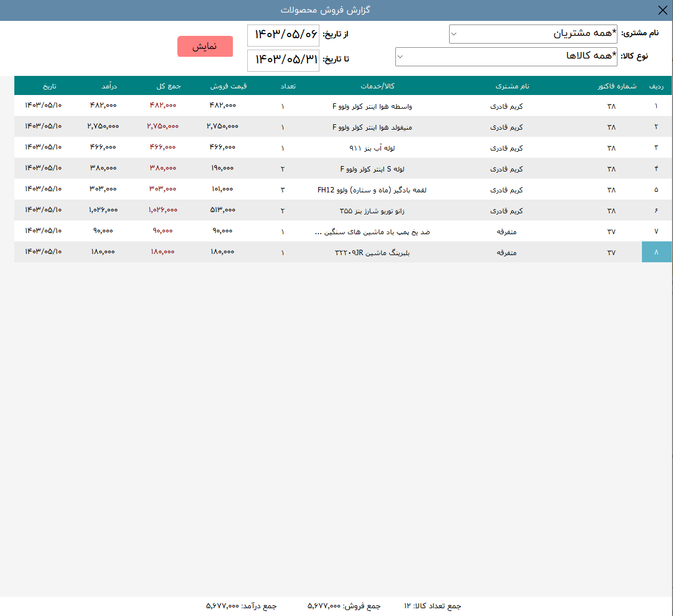This screenshot has width=673, height=616.
Task: Select item لوله S اینتر کولر ولوو F
Action: click(372, 169)
